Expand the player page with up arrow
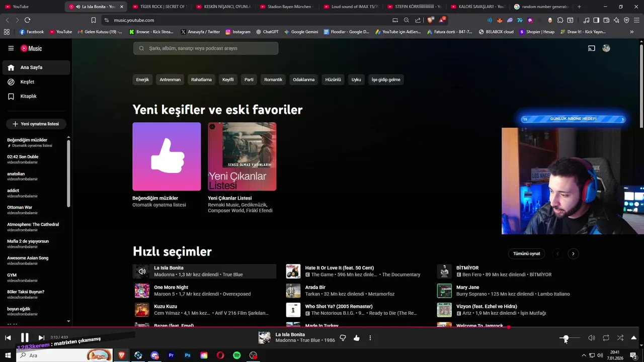 [634, 338]
